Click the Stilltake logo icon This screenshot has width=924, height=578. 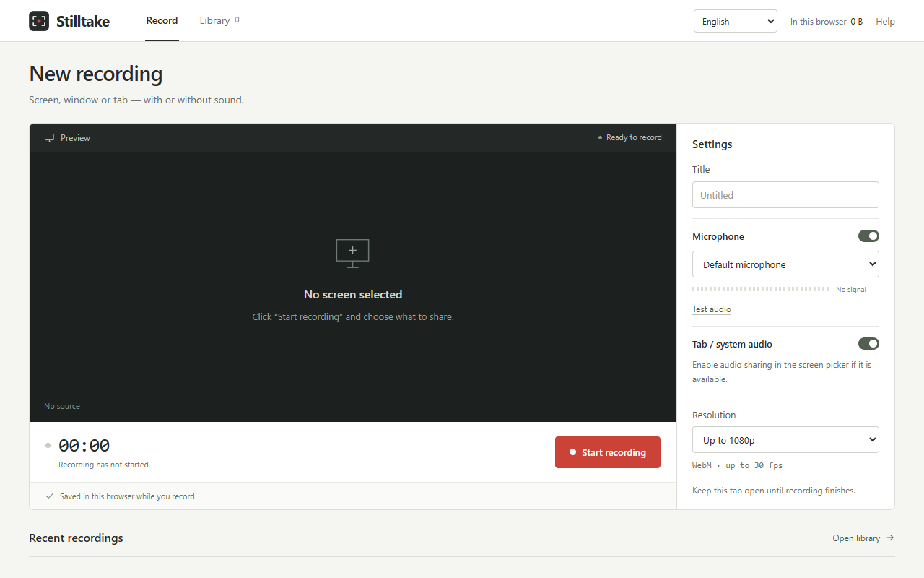tap(39, 21)
